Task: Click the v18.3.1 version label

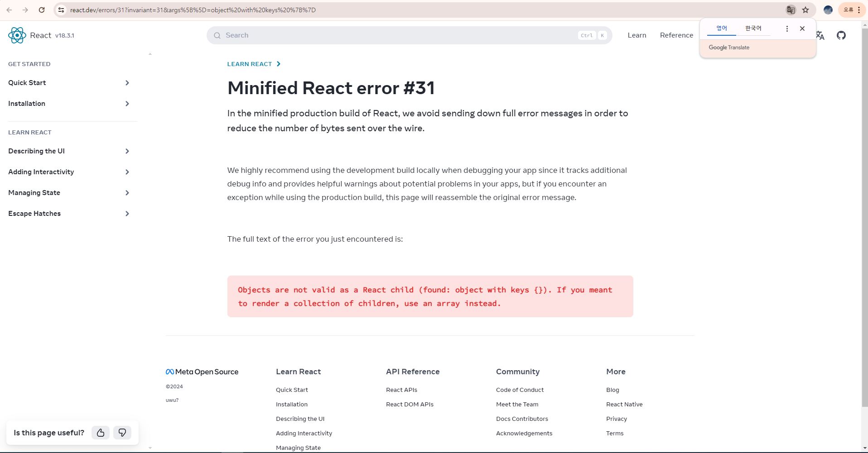Action: coord(65,35)
